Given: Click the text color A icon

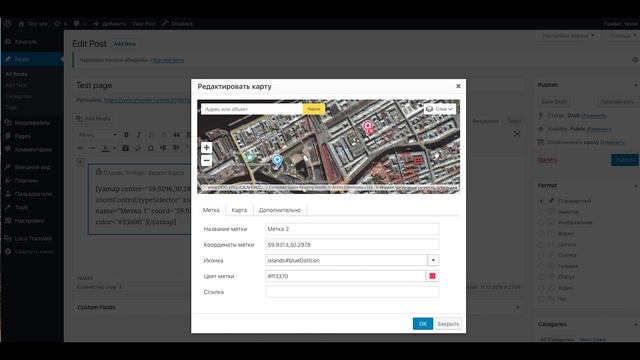Looking at the screenshot, I should point(106,148).
